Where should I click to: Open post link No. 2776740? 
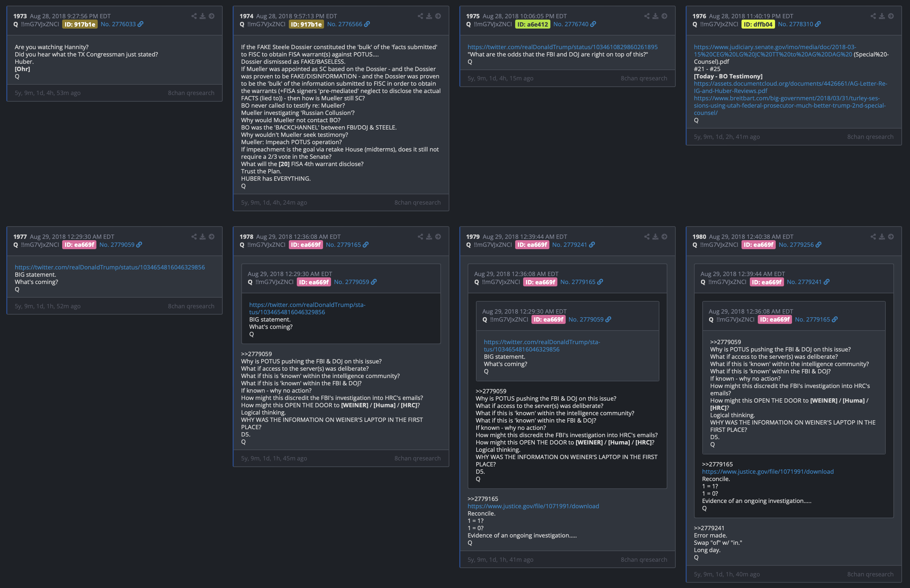pyautogui.click(x=575, y=24)
